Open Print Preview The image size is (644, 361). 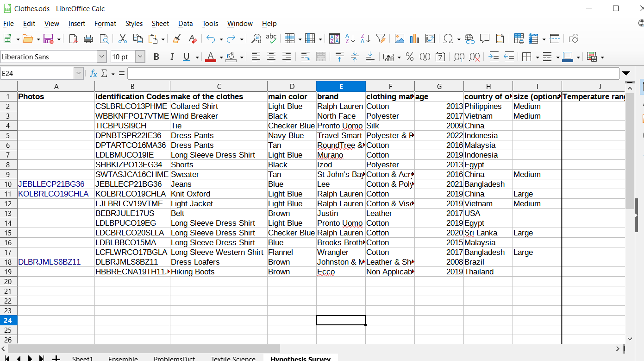click(x=104, y=38)
